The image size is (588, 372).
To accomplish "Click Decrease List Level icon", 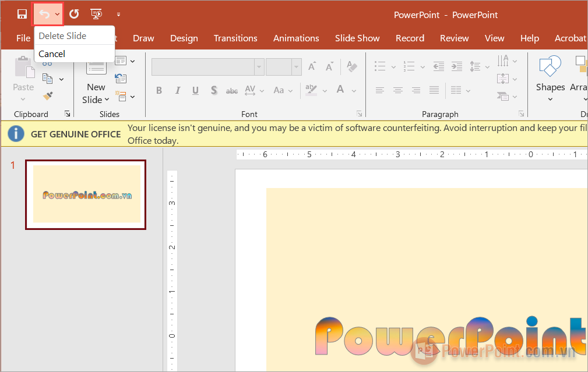I will point(438,67).
